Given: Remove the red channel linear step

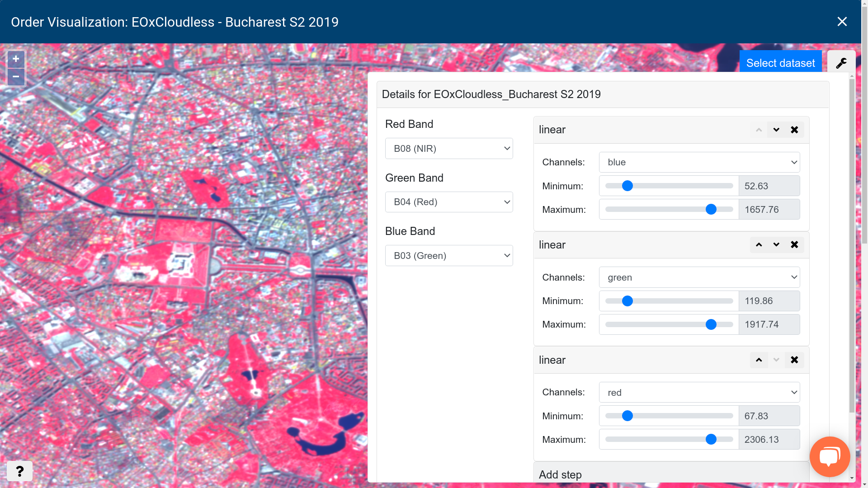Looking at the screenshot, I should pyautogui.click(x=794, y=360).
